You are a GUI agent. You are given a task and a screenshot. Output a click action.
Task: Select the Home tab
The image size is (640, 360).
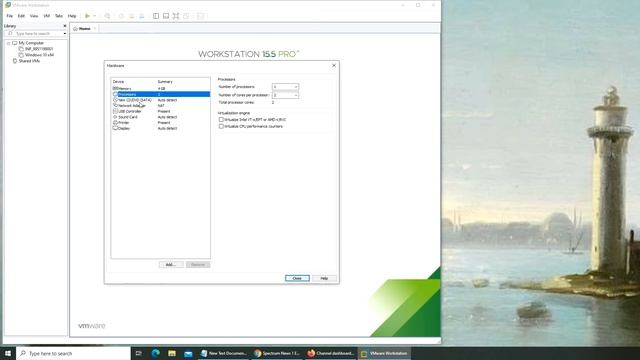click(x=84, y=29)
